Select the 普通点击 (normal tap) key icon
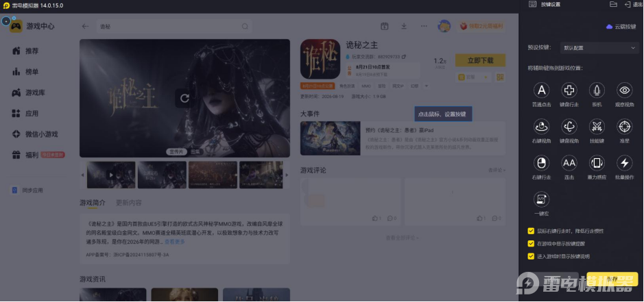Viewport: 644px width, 302px height. point(541,90)
